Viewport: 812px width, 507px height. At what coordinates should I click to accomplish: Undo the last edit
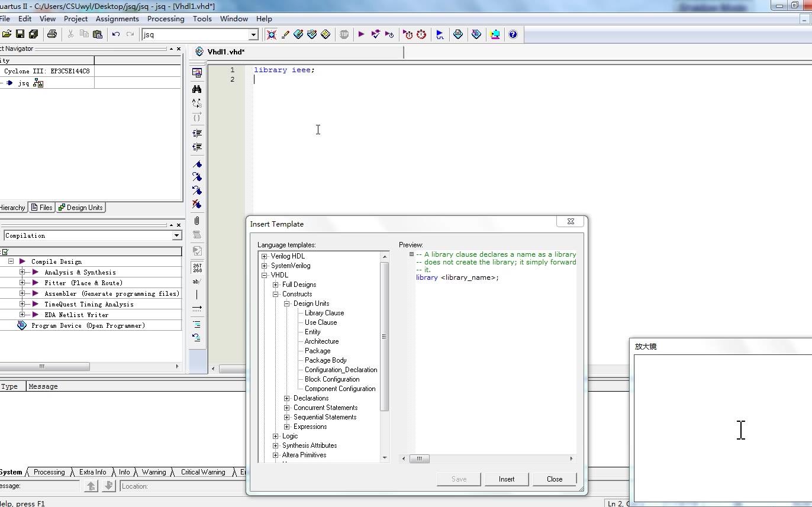(x=116, y=34)
